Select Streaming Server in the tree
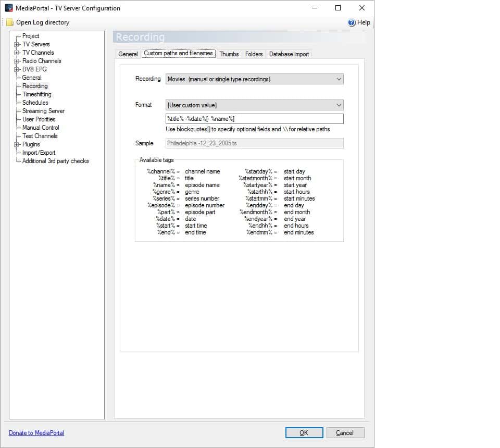Screen dimensions: 500x448 pyautogui.click(x=43, y=111)
